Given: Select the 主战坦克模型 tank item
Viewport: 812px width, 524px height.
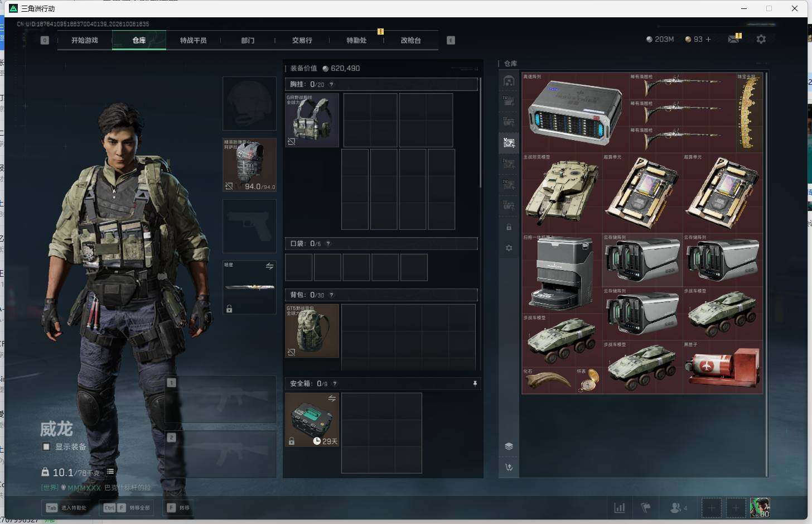Looking at the screenshot, I should tap(562, 193).
